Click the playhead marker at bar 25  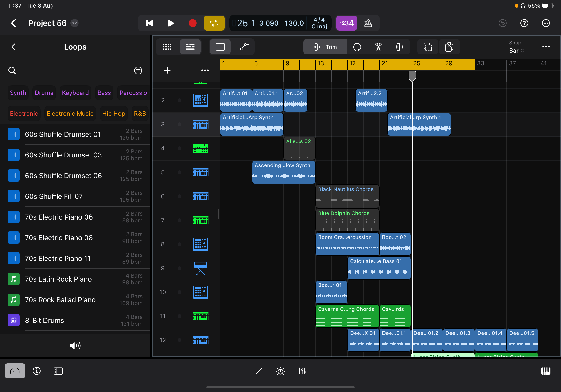pos(412,76)
